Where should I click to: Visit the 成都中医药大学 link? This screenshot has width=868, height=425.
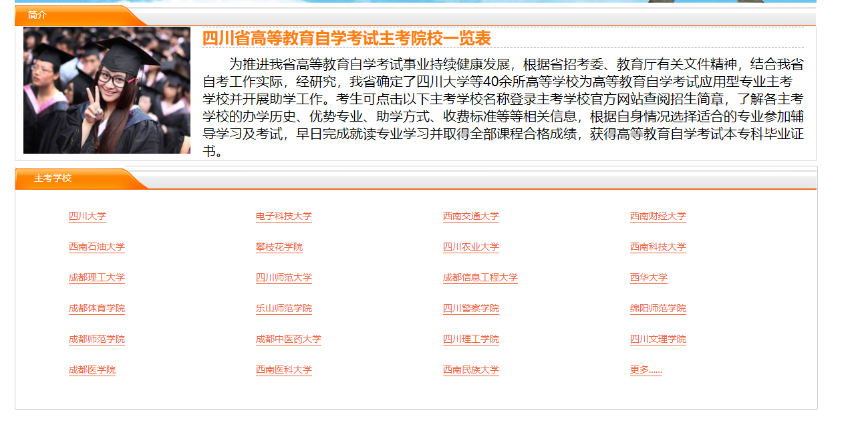pyautogui.click(x=289, y=339)
